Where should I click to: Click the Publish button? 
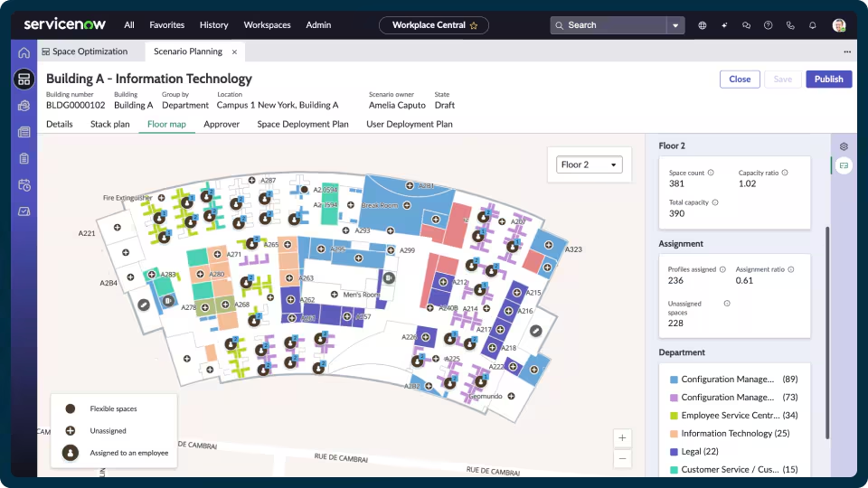[x=829, y=80]
